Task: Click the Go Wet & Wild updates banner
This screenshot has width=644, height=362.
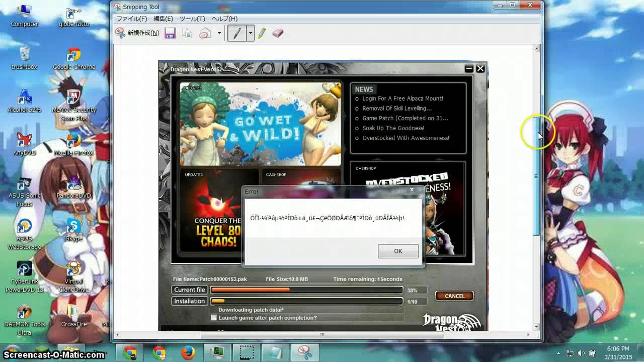Action: (x=261, y=124)
